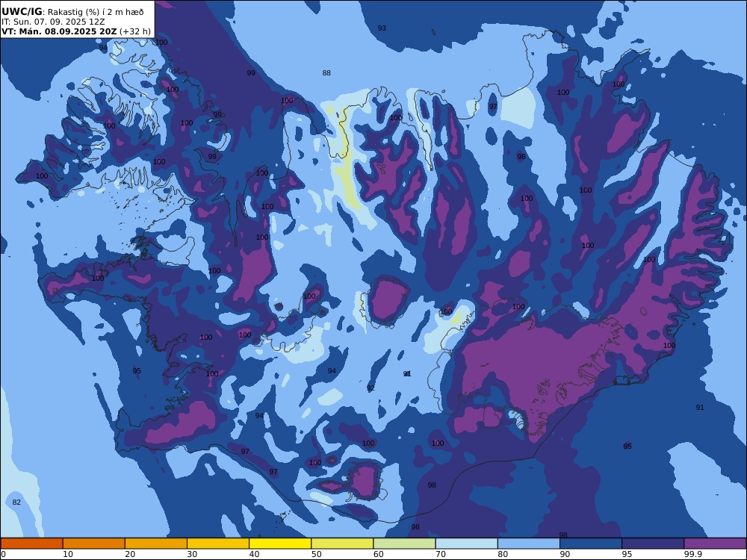Click the 'IT: Sun. 07. 09. 2025 12Z' line
The height and width of the screenshot is (560, 747).
pyautogui.click(x=53, y=22)
